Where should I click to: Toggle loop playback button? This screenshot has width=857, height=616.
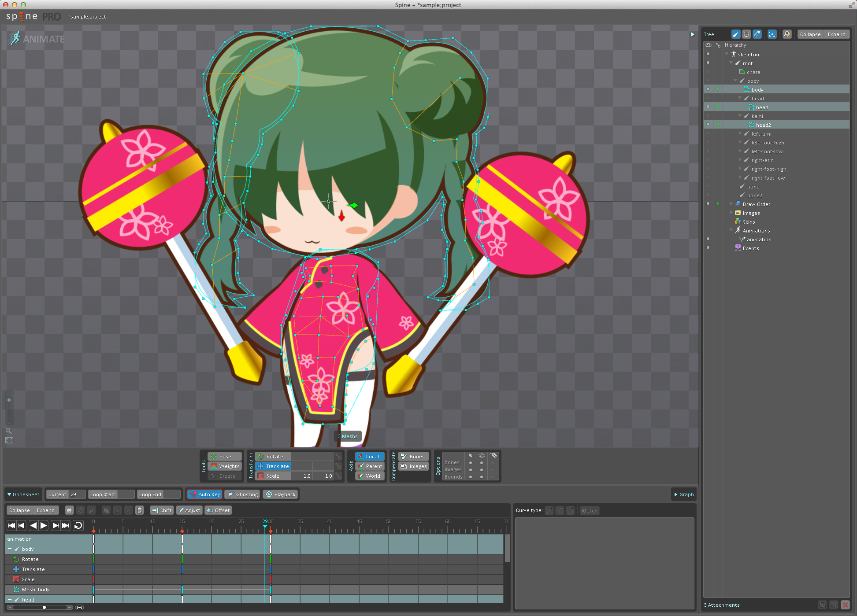[x=78, y=525]
